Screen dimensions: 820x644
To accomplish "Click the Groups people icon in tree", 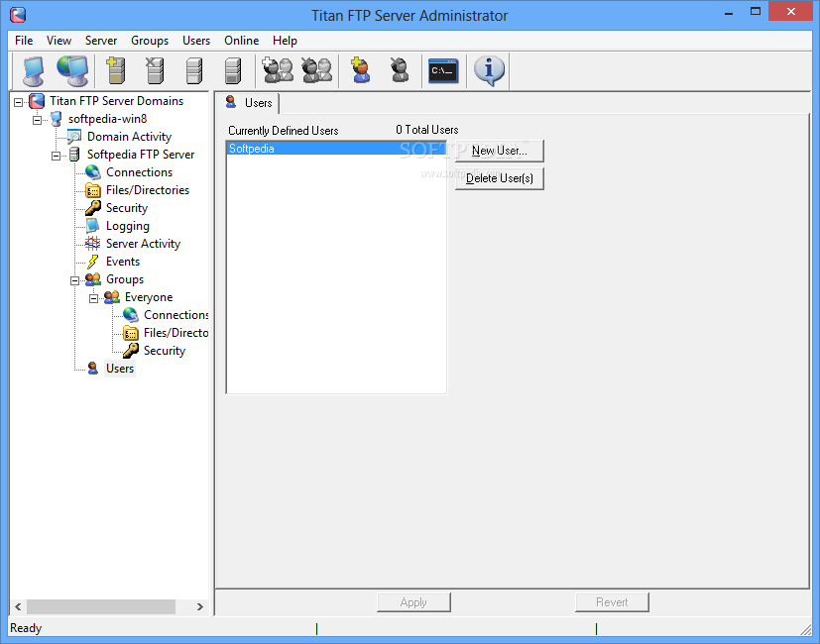I will coord(93,279).
